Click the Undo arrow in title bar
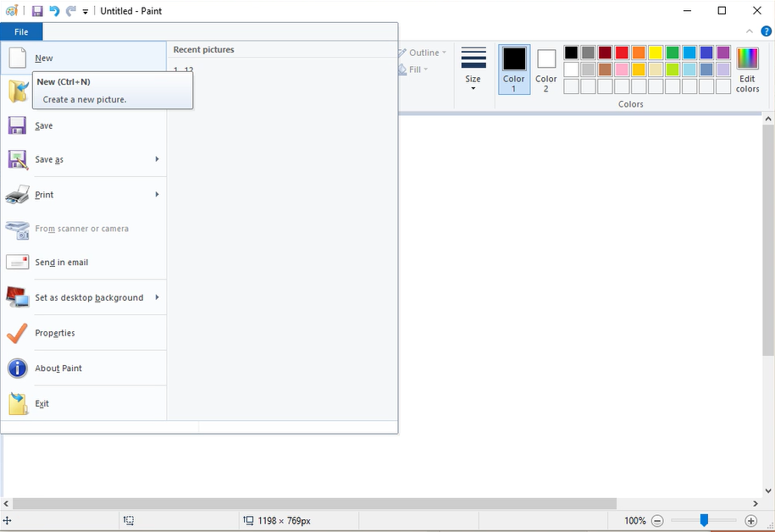775x532 pixels. click(x=54, y=11)
